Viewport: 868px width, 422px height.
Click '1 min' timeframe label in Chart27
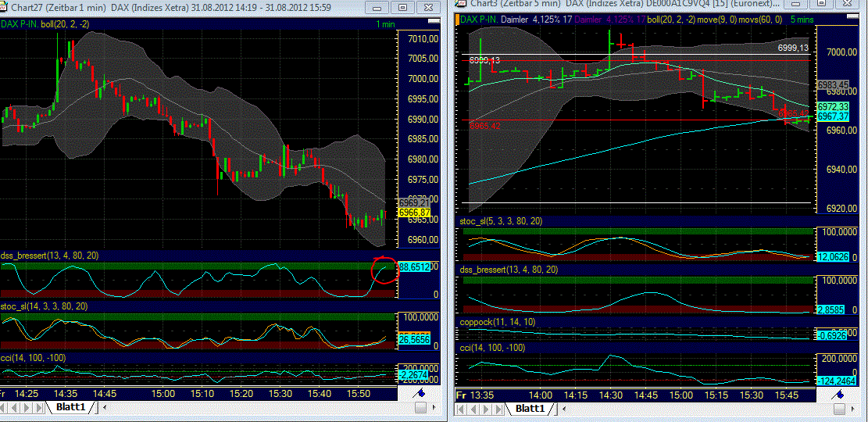coord(385,23)
